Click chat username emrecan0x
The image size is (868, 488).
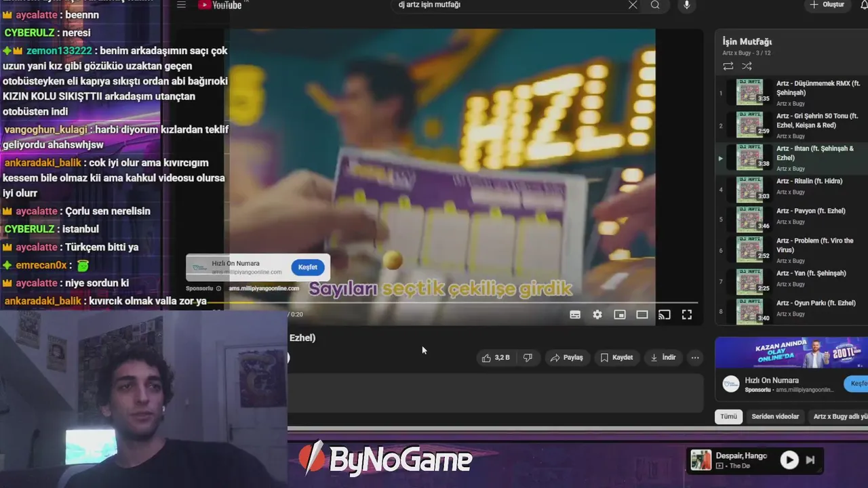point(41,265)
